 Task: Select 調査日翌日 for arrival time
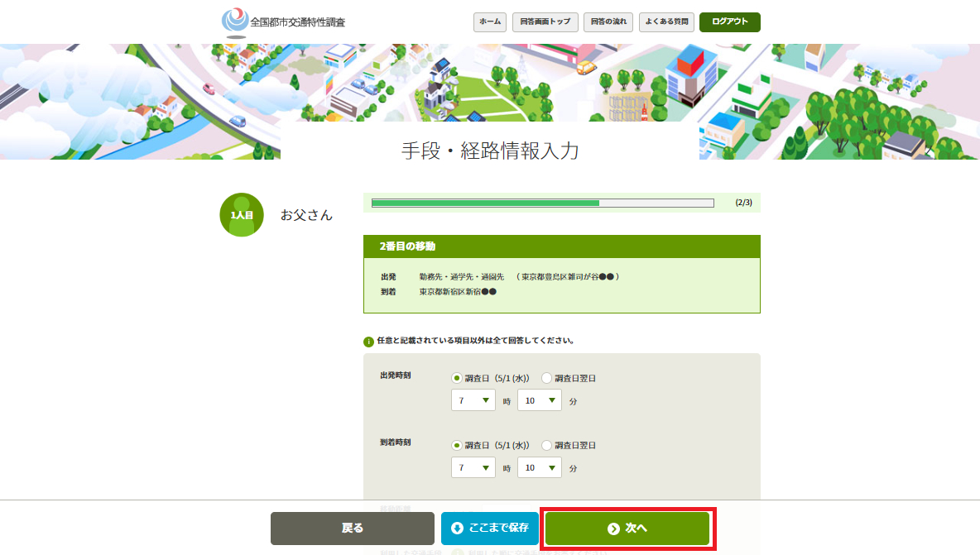click(546, 445)
